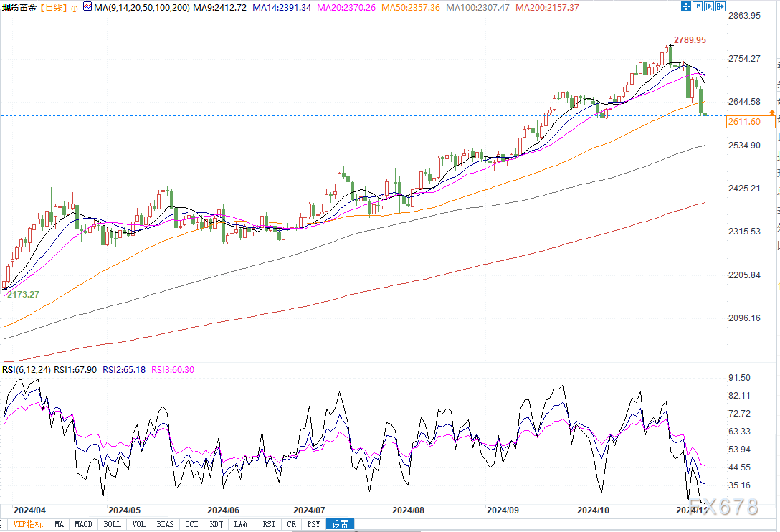This screenshot has height=532, width=780.
Task: Click the orange alert marker above 2611.60
Action: [x=771, y=113]
